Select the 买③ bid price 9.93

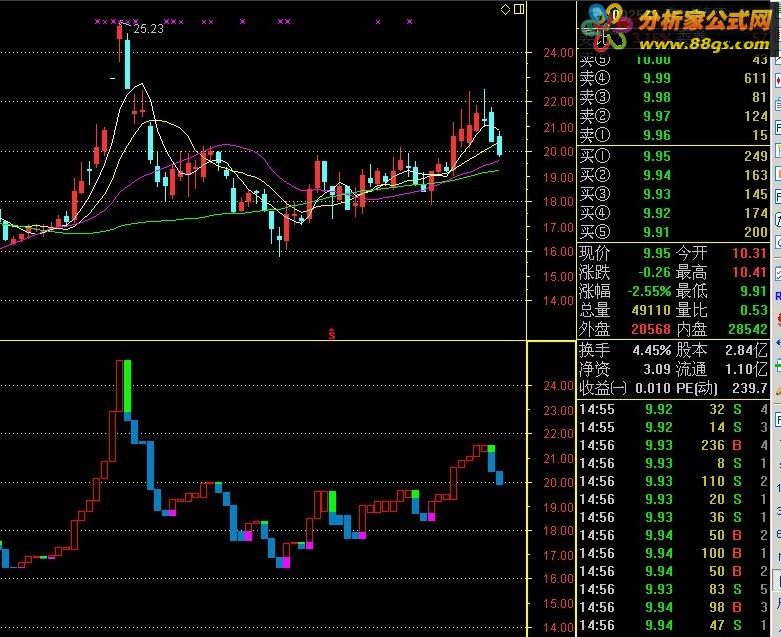pos(656,194)
